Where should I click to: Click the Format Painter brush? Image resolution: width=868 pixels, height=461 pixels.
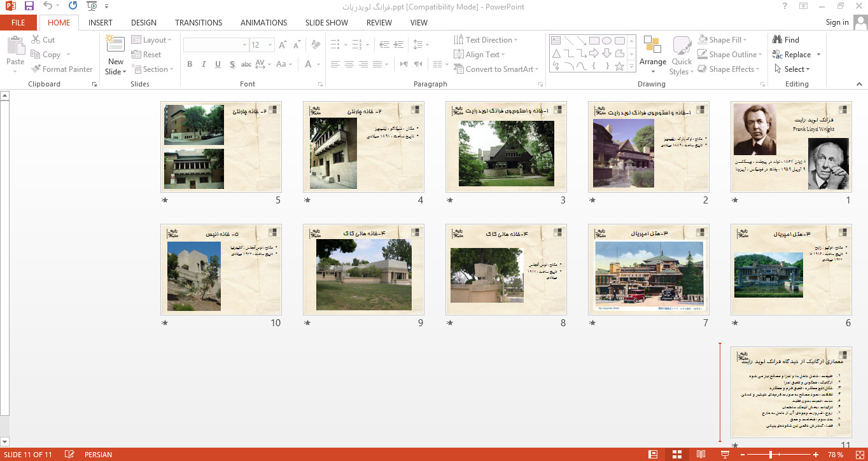tap(62, 69)
